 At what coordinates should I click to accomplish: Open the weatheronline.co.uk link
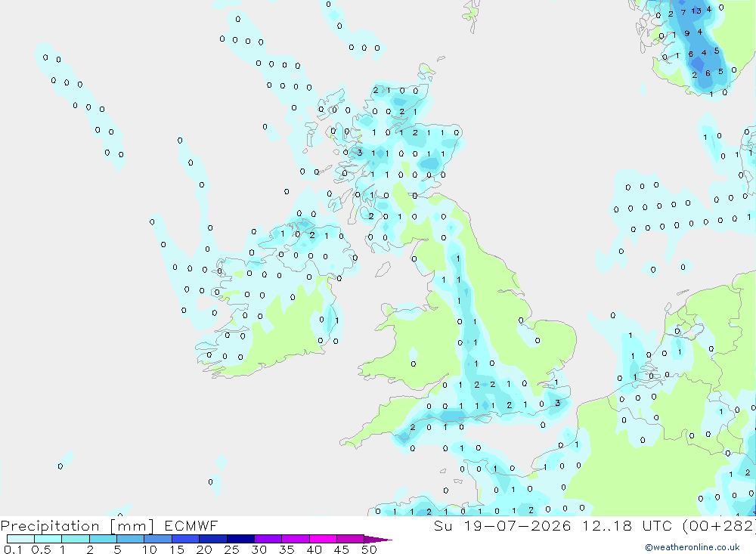[x=692, y=547]
